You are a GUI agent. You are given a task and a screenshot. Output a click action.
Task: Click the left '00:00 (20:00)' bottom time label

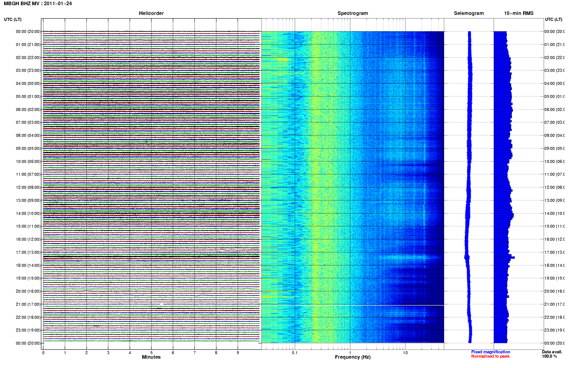(x=28, y=343)
